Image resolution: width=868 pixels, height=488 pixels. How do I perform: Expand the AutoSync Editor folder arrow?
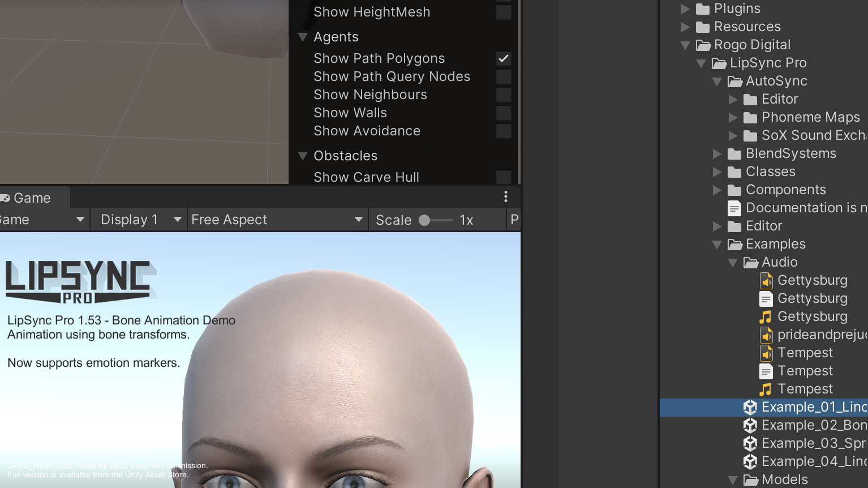(733, 99)
